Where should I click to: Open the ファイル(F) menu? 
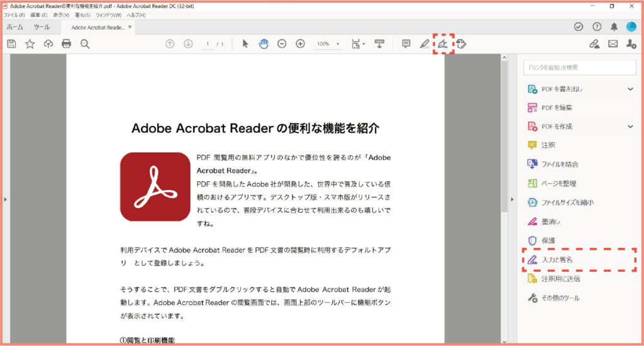coord(14,15)
